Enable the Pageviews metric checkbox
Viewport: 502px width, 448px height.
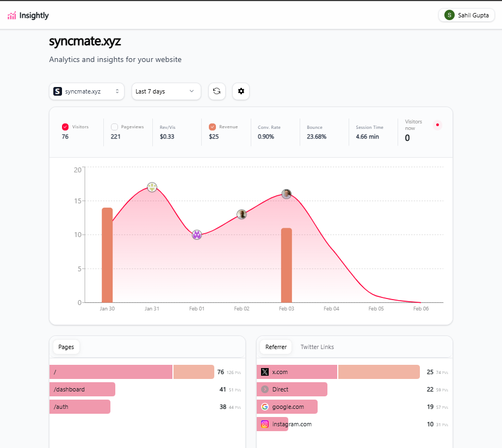tap(114, 126)
